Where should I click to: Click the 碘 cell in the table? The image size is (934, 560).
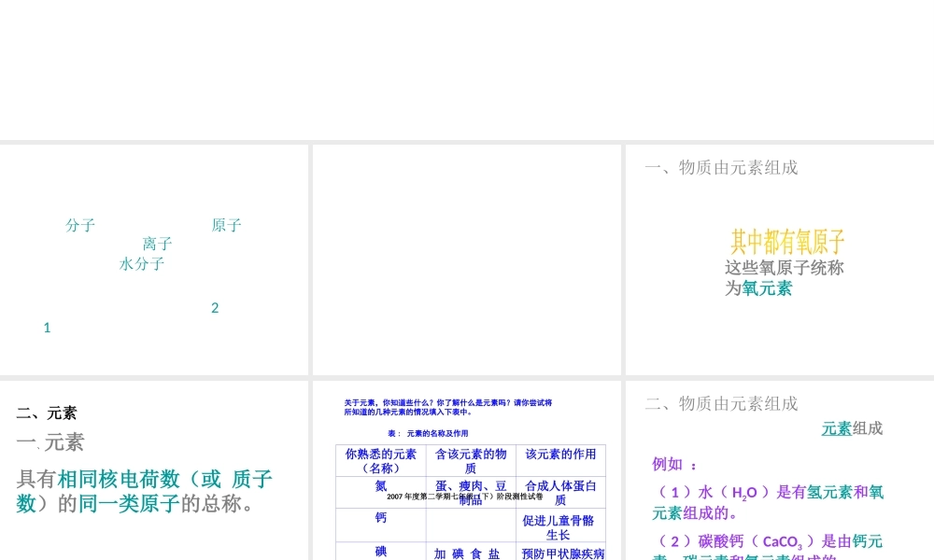[381, 552]
